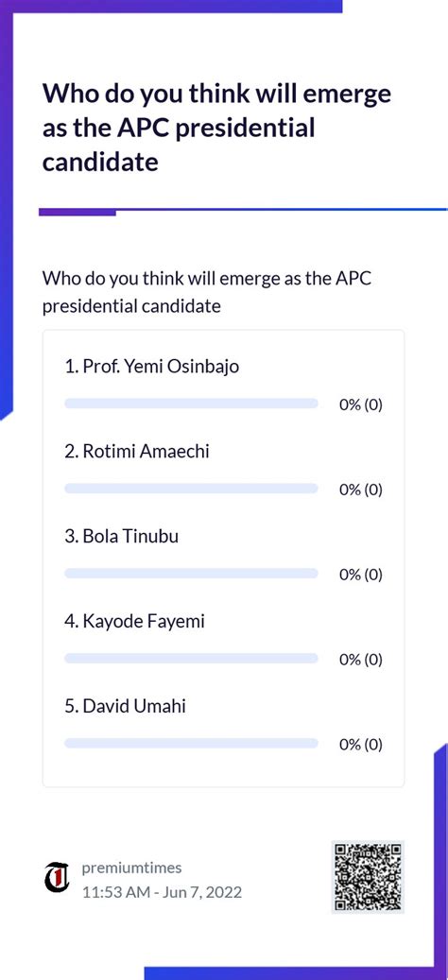Click the Kayode Fayemi result bar
The height and width of the screenshot is (980, 448).
pos(191,659)
